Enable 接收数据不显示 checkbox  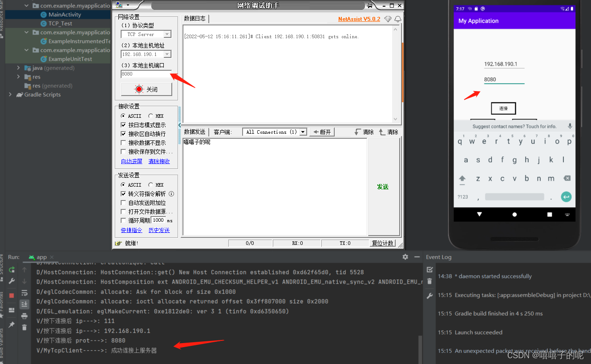124,143
